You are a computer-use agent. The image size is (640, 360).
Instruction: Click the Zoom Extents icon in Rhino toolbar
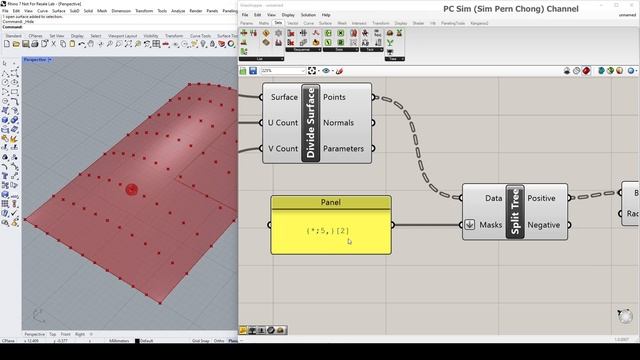pos(128,44)
